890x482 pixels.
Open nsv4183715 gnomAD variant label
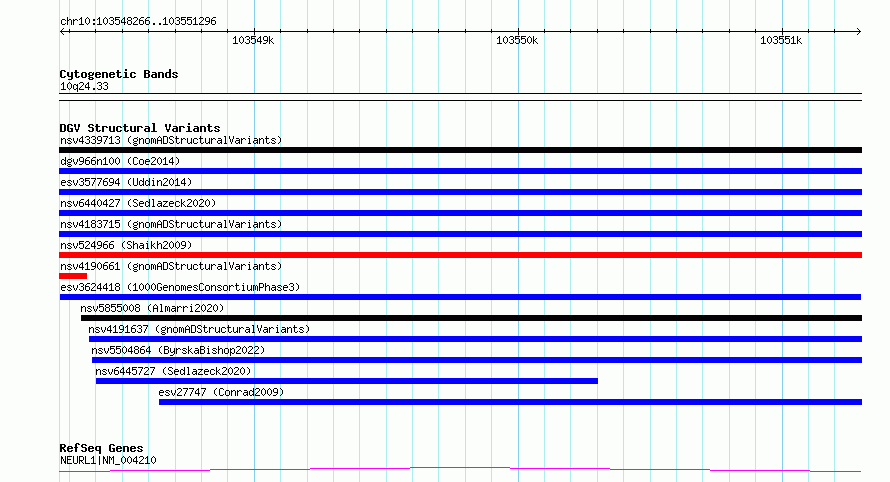[171, 224]
